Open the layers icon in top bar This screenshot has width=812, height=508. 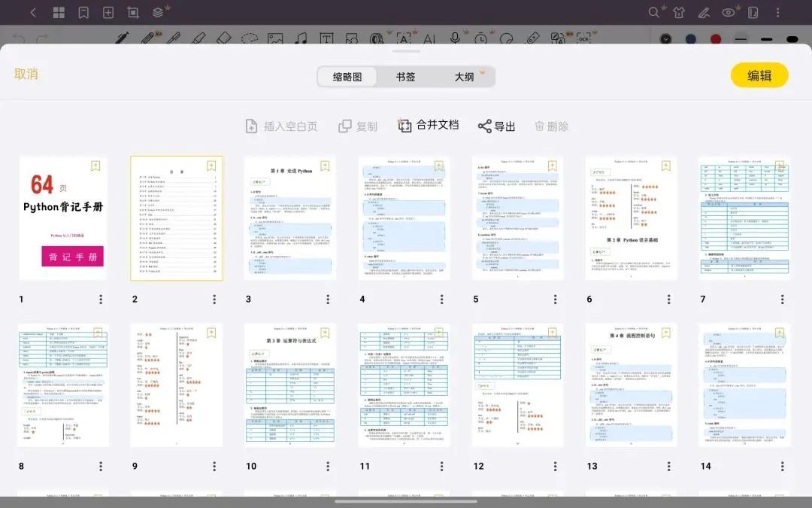[x=158, y=13]
